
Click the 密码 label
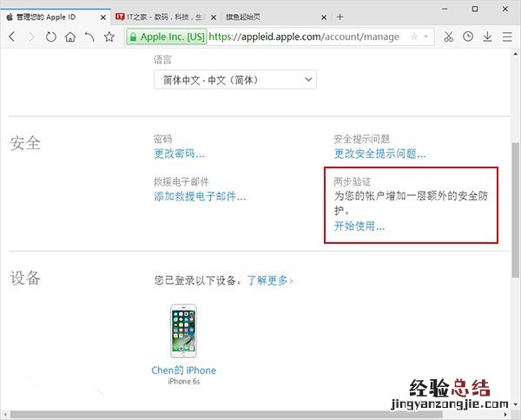(163, 139)
